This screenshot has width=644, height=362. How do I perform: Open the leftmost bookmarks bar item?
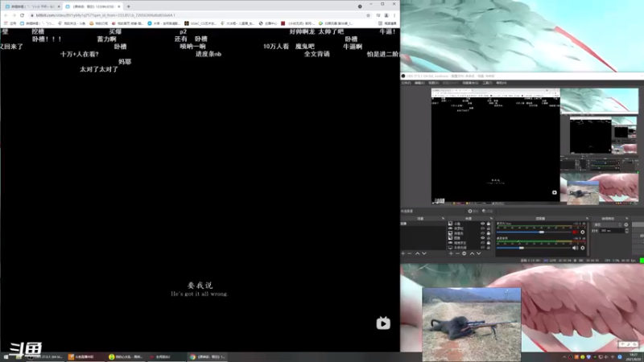click(x=10, y=23)
